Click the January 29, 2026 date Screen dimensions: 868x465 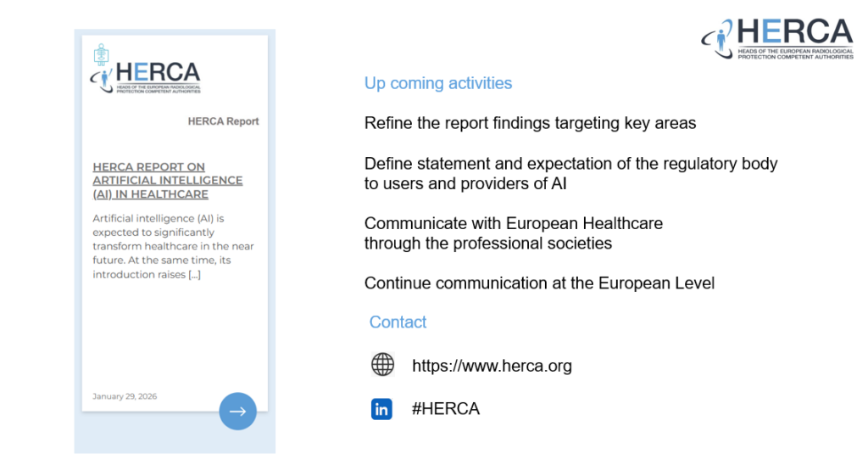click(125, 396)
